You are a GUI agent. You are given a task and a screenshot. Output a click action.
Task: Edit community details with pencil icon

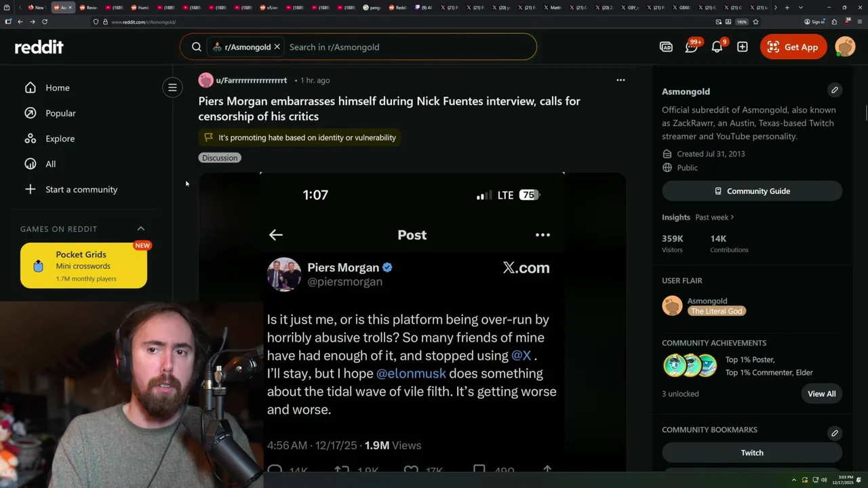click(835, 90)
